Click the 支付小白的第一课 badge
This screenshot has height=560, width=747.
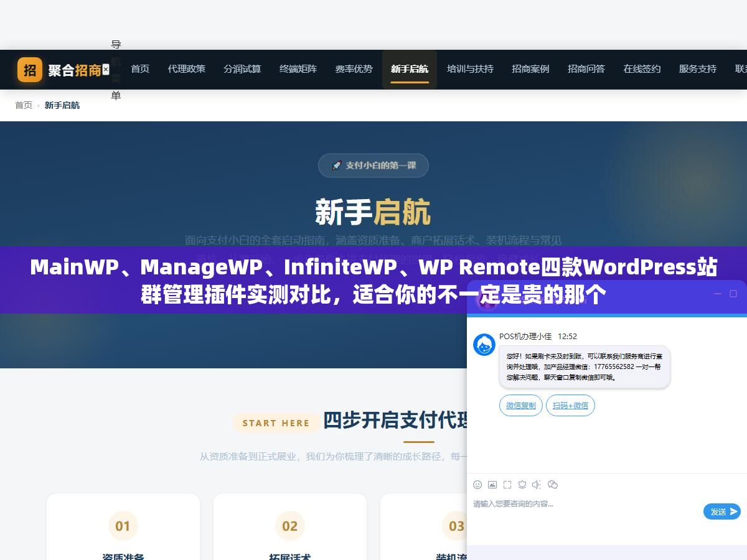coord(374,166)
